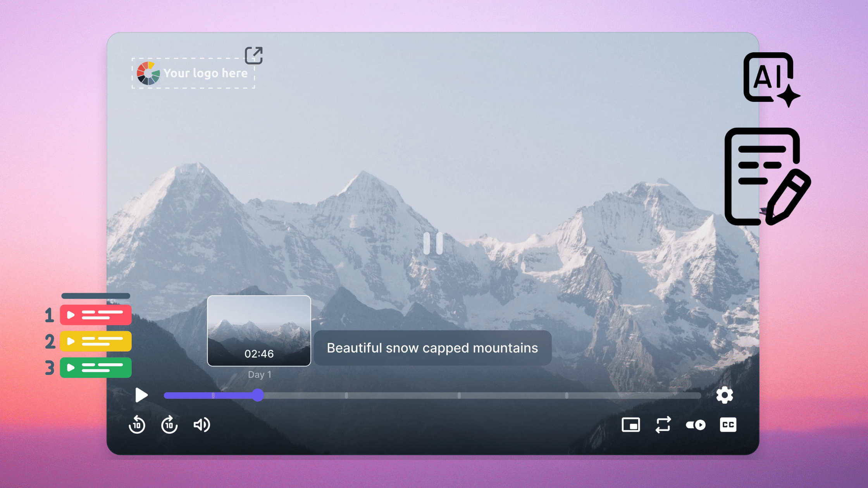Open the transcript edit document icon
This screenshot has width=868, height=488.
[766, 177]
